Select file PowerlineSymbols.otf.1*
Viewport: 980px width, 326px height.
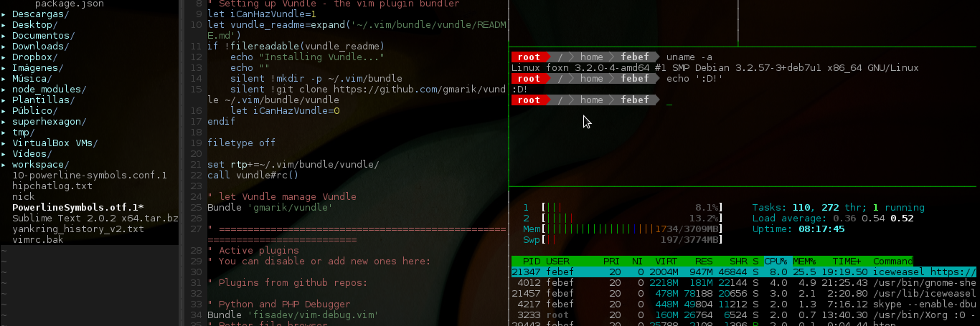pos(77,207)
